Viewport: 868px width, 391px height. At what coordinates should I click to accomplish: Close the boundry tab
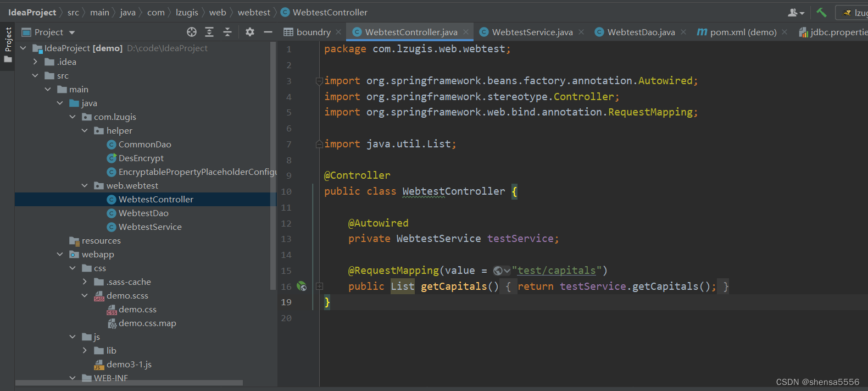point(338,32)
